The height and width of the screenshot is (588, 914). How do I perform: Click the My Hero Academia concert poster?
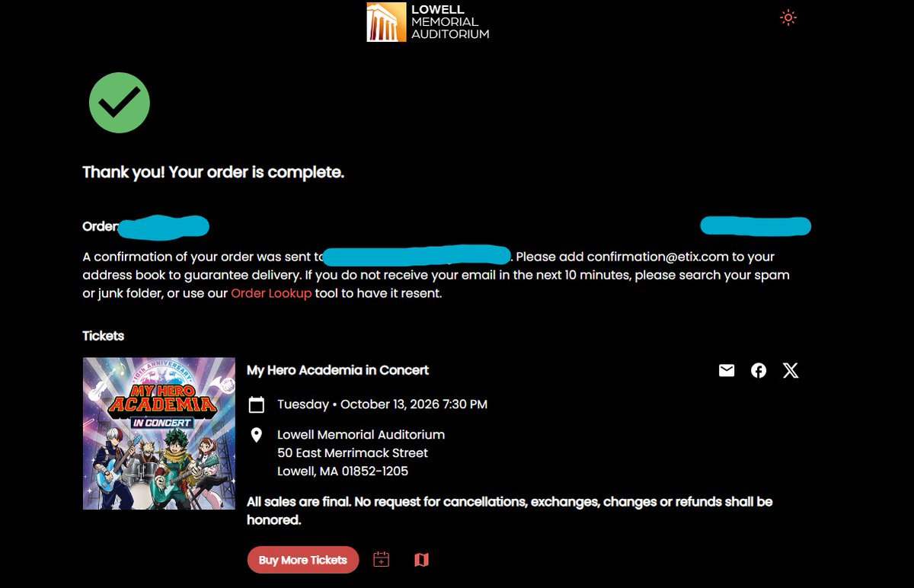point(159,433)
